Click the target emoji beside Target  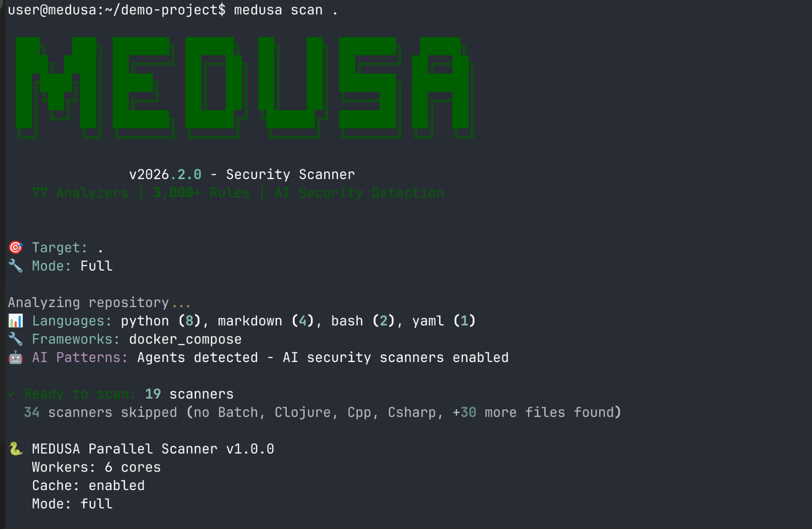[x=16, y=248]
